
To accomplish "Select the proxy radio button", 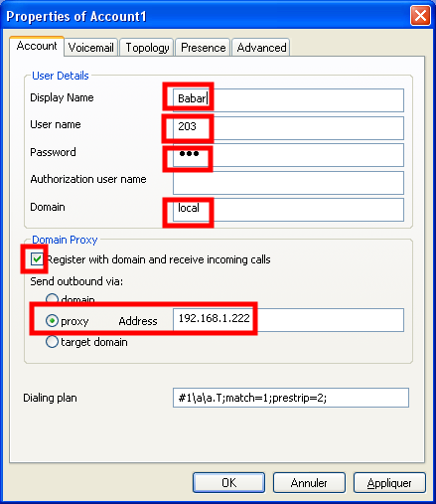I will [52, 321].
